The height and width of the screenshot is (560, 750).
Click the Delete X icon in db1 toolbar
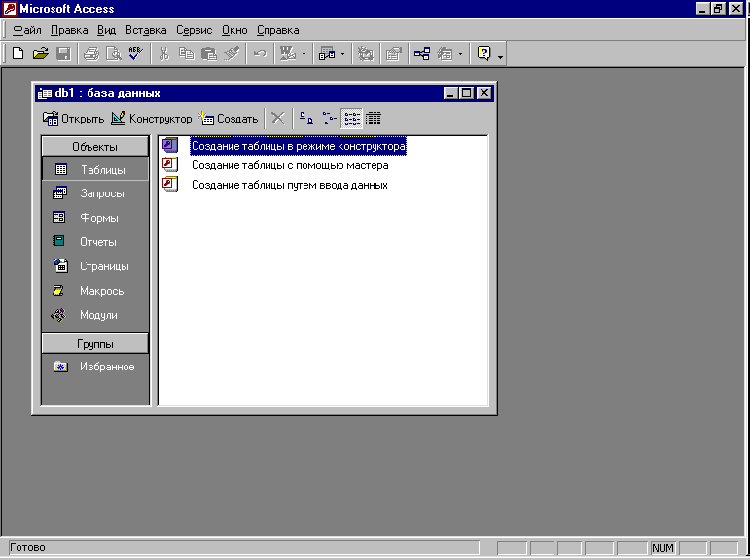[x=278, y=118]
